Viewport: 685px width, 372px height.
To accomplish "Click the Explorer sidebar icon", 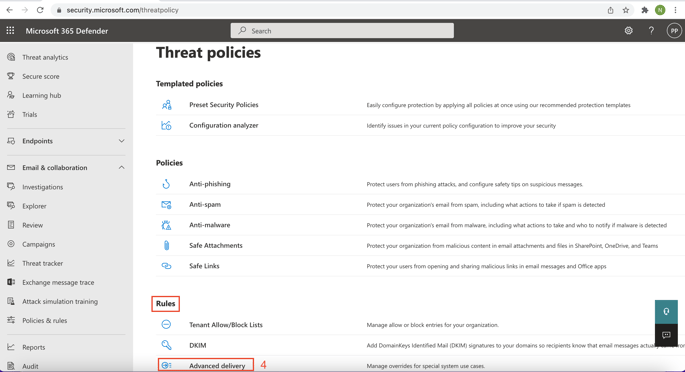I will [x=11, y=206].
